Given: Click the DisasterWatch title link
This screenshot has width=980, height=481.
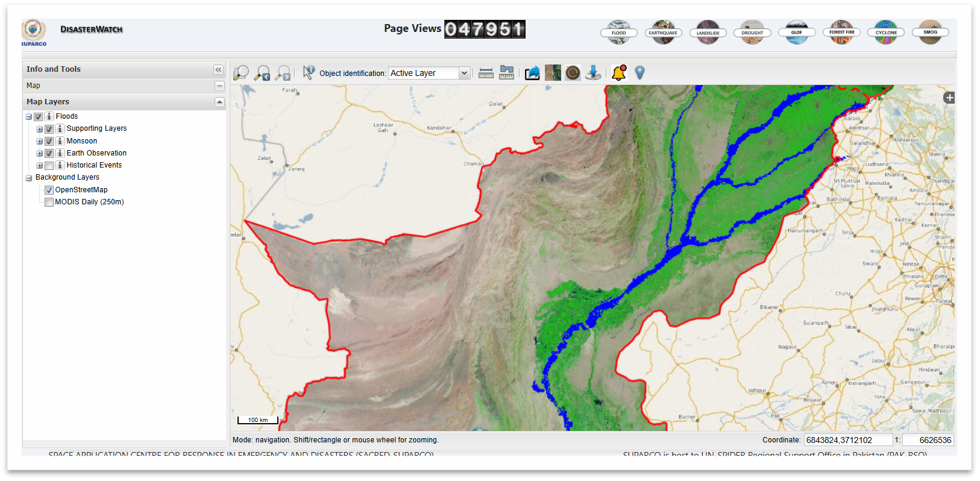Looking at the screenshot, I should [x=92, y=30].
